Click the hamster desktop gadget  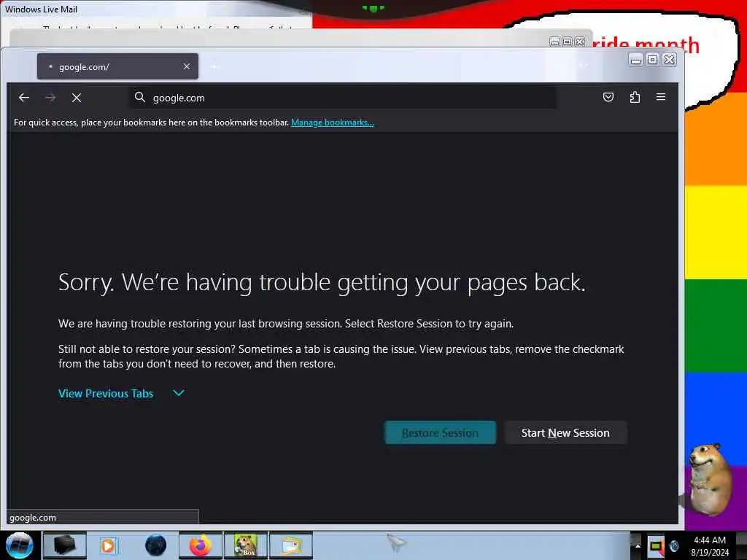(x=709, y=480)
